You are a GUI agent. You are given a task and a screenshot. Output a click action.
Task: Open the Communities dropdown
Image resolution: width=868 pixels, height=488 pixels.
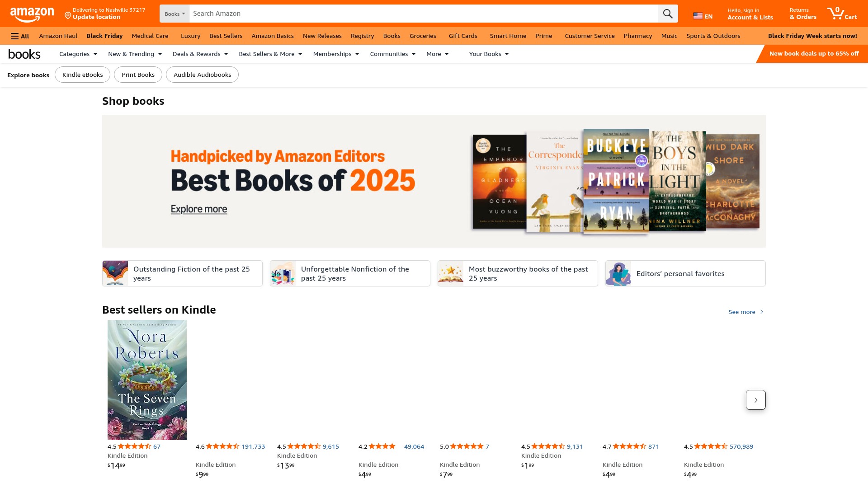(x=392, y=54)
